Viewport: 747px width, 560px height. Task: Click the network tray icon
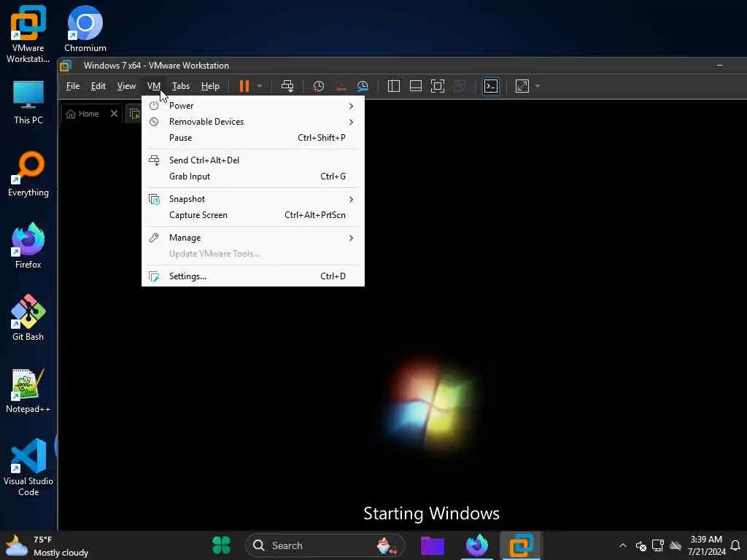[658, 545]
